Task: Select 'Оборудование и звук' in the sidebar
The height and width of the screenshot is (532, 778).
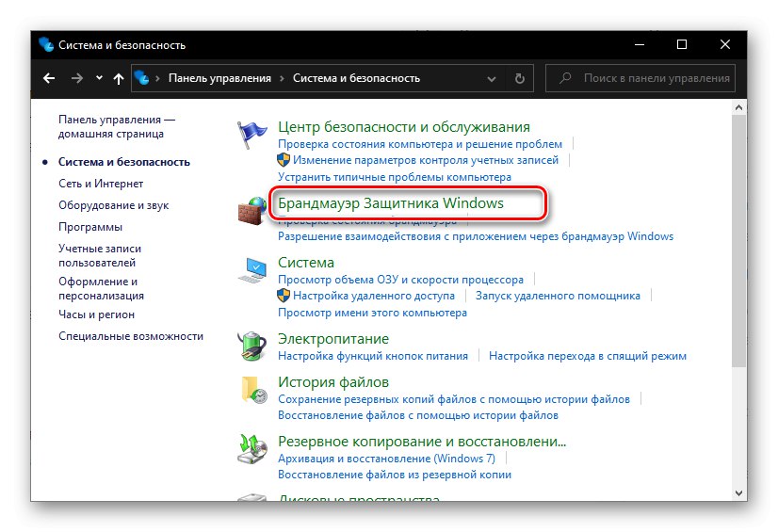Action: point(114,205)
